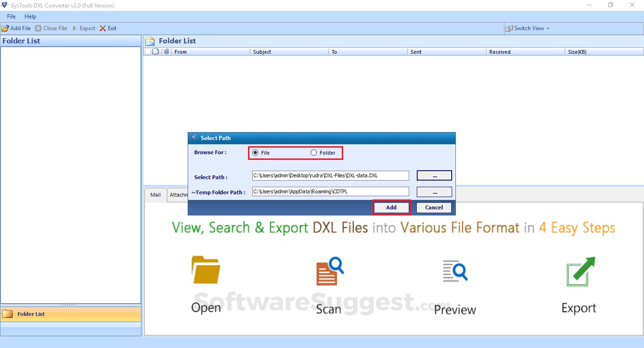Click the Add File toolbar icon
This screenshot has height=348, width=644.
[x=5, y=28]
